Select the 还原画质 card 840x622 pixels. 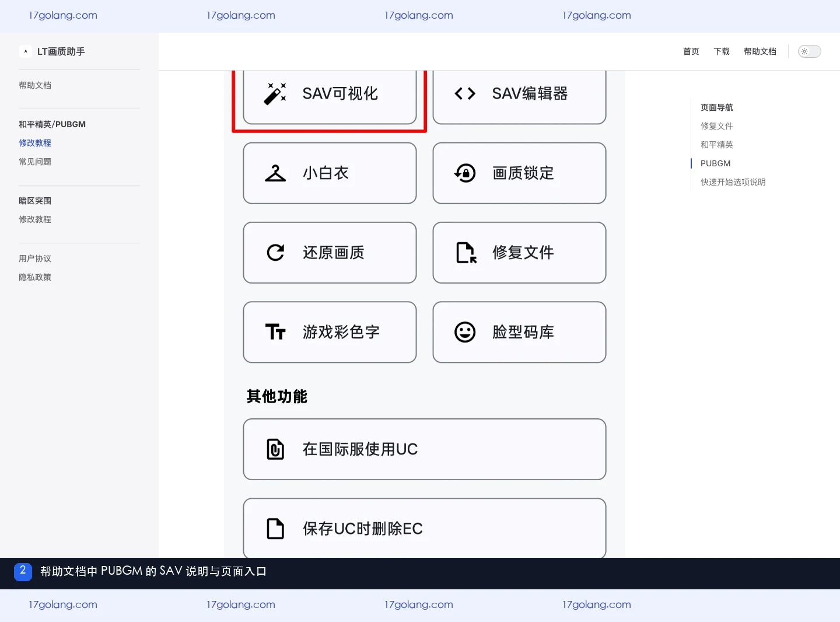click(x=330, y=253)
